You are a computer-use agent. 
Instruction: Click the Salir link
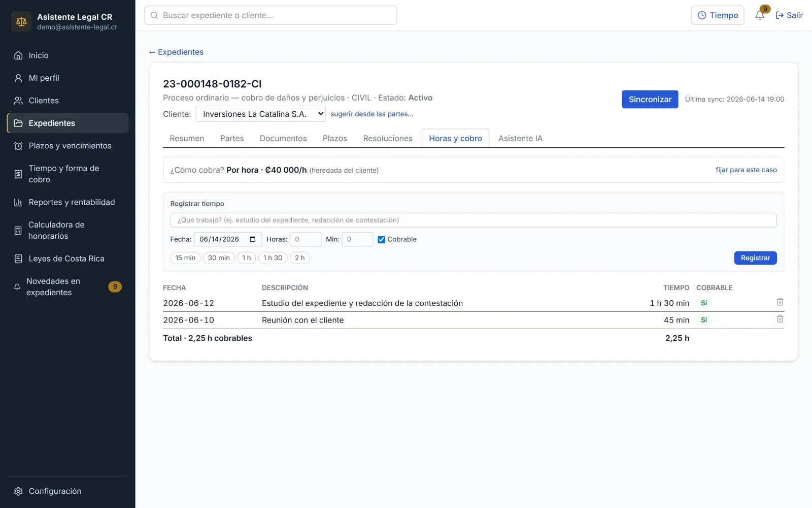point(789,15)
